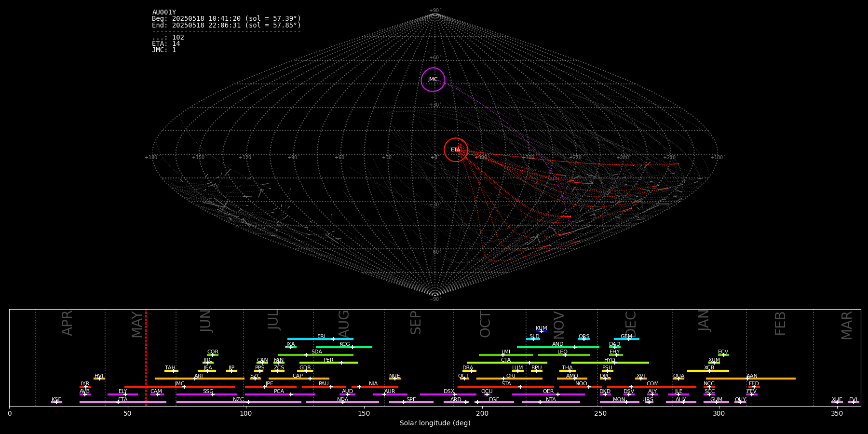Click the KSE shower label
Screen dimensions: 868x434
(56, 400)
